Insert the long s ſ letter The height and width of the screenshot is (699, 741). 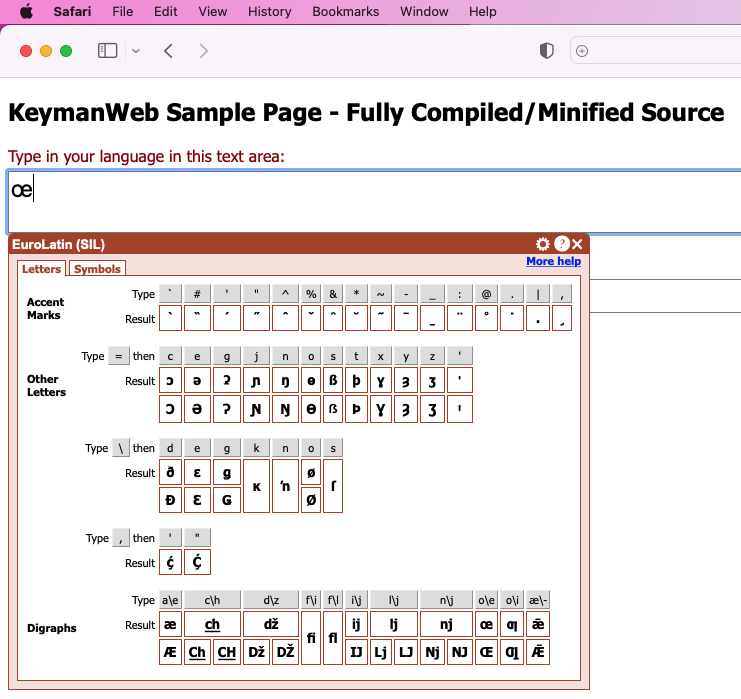click(333, 486)
